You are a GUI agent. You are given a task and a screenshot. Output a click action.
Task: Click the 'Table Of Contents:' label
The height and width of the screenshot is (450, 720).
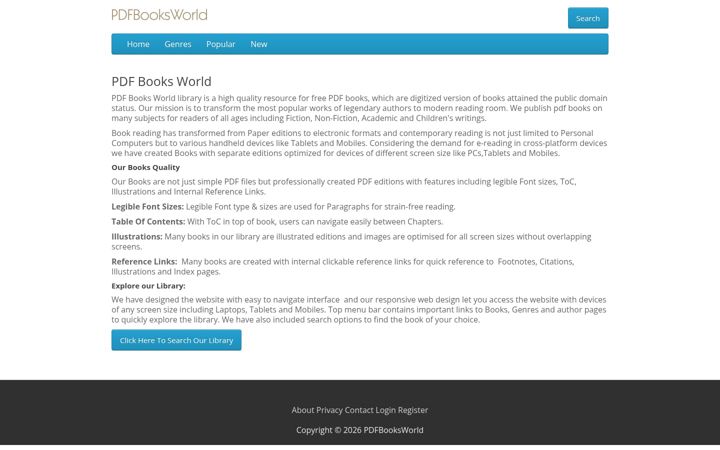pyautogui.click(x=148, y=221)
